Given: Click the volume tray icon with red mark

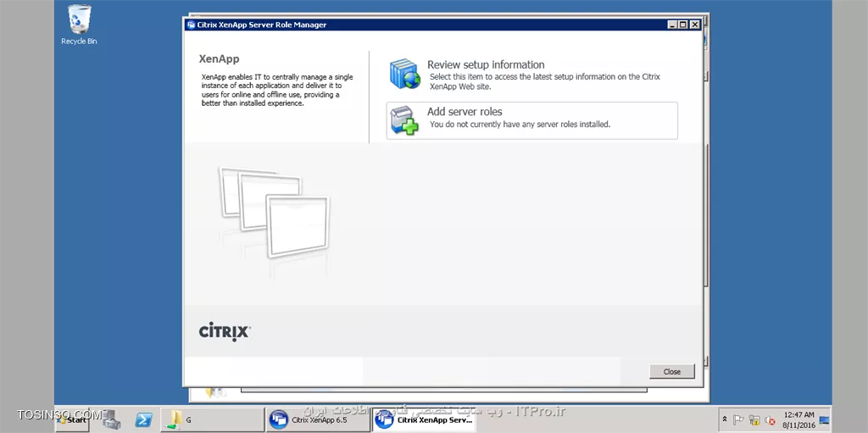Looking at the screenshot, I should pyautogui.click(x=770, y=420).
